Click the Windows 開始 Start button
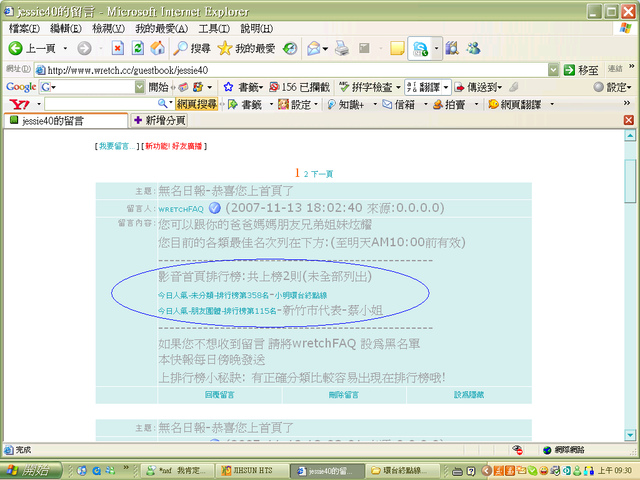The width and height of the screenshot is (640, 480). [31, 471]
